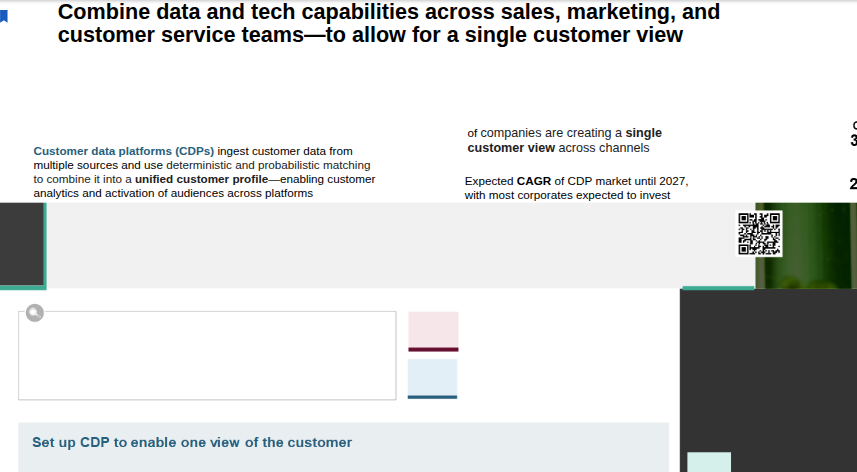Click the gray magnifier icon on the white box

(x=34, y=313)
